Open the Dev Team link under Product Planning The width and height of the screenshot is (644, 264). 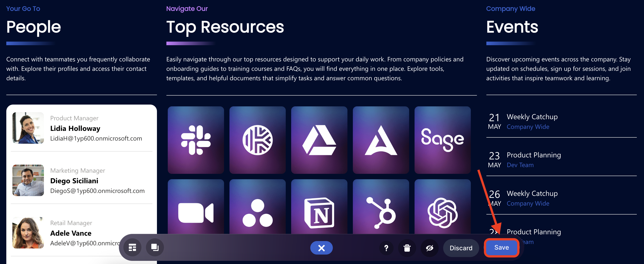(x=520, y=165)
